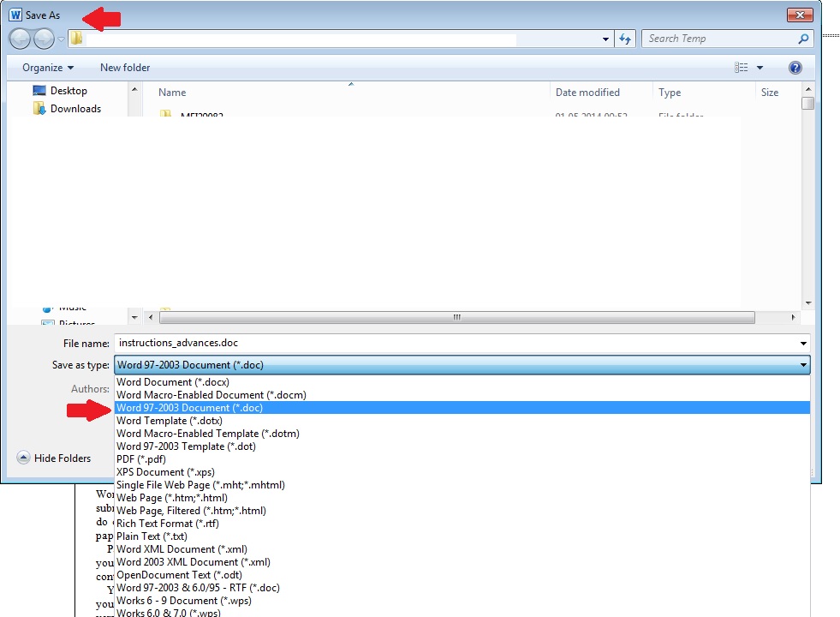This screenshot has width=840, height=617.
Task: Choose Word 2003 XML Document (*.xml)
Action: click(x=462, y=562)
